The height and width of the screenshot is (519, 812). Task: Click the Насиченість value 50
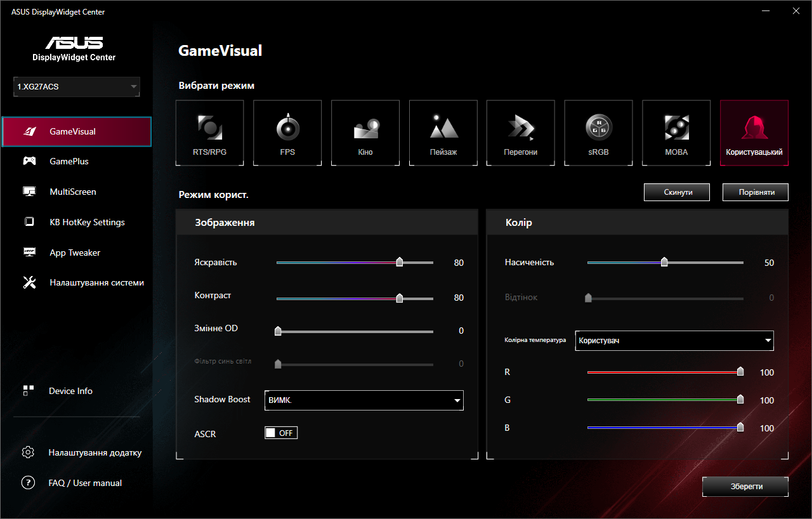(769, 263)
